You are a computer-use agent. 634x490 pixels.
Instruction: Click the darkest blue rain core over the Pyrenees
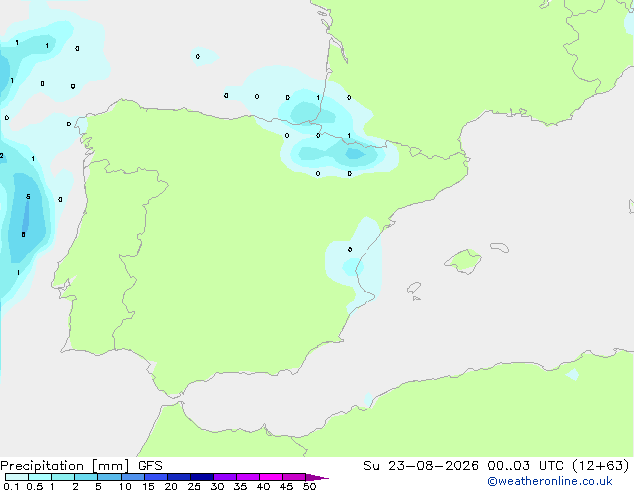pyautogui.click(x=355, y=154)
